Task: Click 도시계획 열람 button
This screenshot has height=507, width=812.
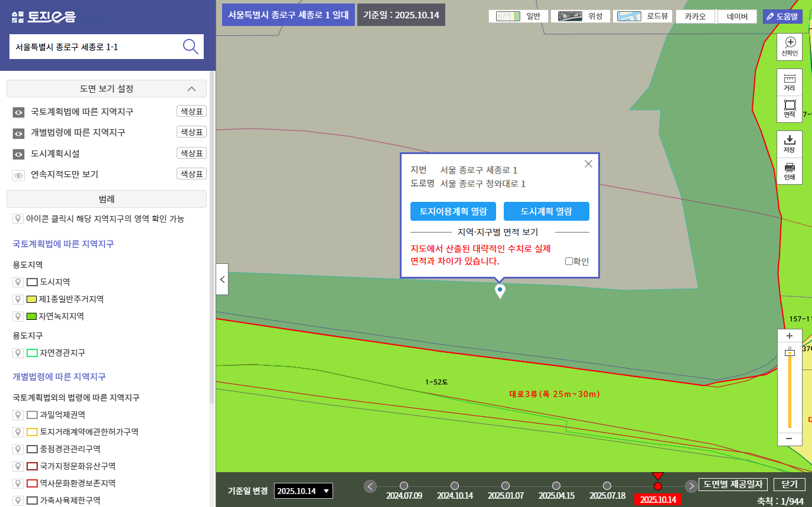Action: click(x=546, y=211)
